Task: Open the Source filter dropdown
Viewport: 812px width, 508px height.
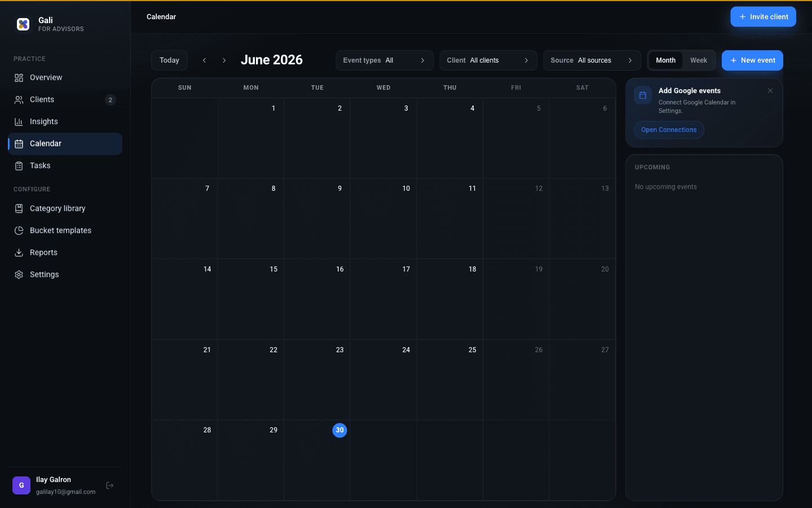Action: [x=592, y=60]
